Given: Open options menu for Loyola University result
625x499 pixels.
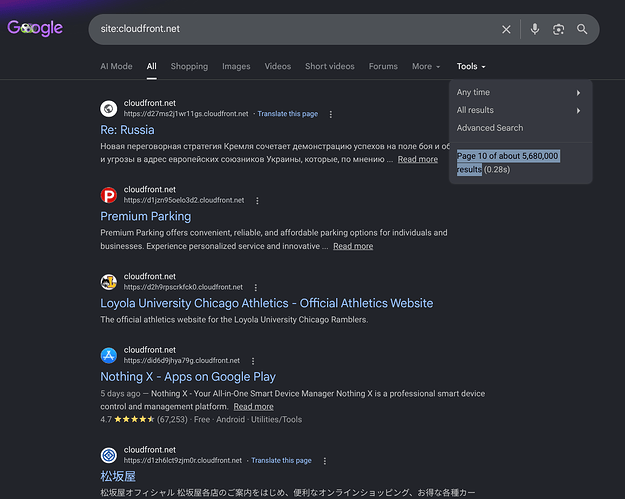Looking at the screenshot, I should pyautogui.click(x=256, y=288).
